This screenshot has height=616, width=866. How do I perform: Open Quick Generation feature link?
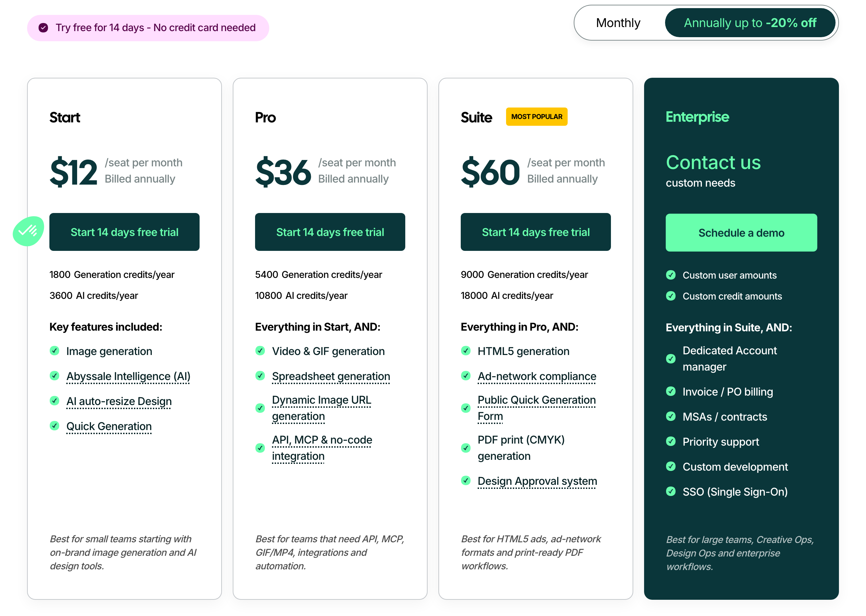(x=109, y=426)
